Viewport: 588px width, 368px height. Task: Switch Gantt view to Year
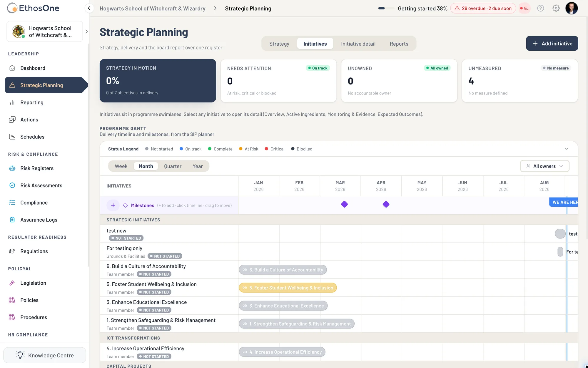tap(198, 166)
